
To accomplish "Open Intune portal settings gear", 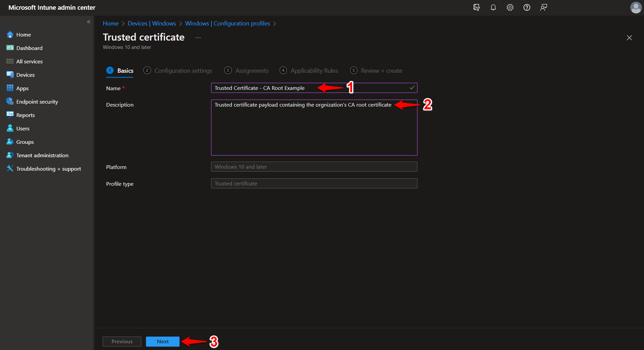I will 510,7.
